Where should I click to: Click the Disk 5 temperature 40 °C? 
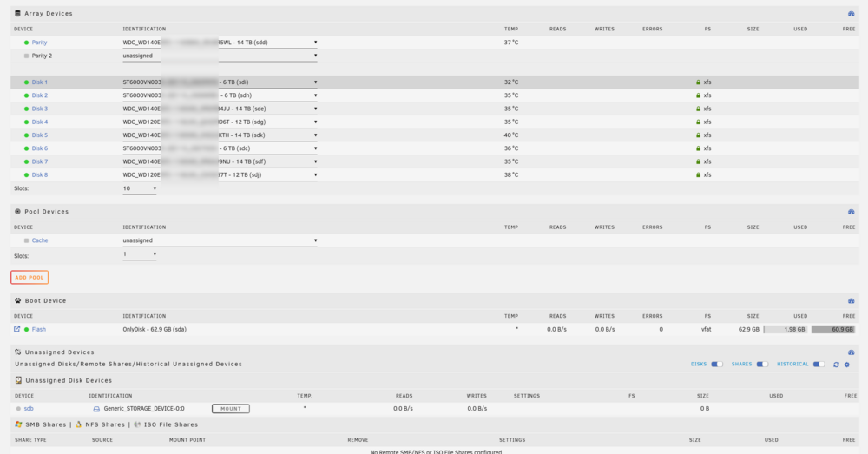pyautogui.click(x=511, y=135)
